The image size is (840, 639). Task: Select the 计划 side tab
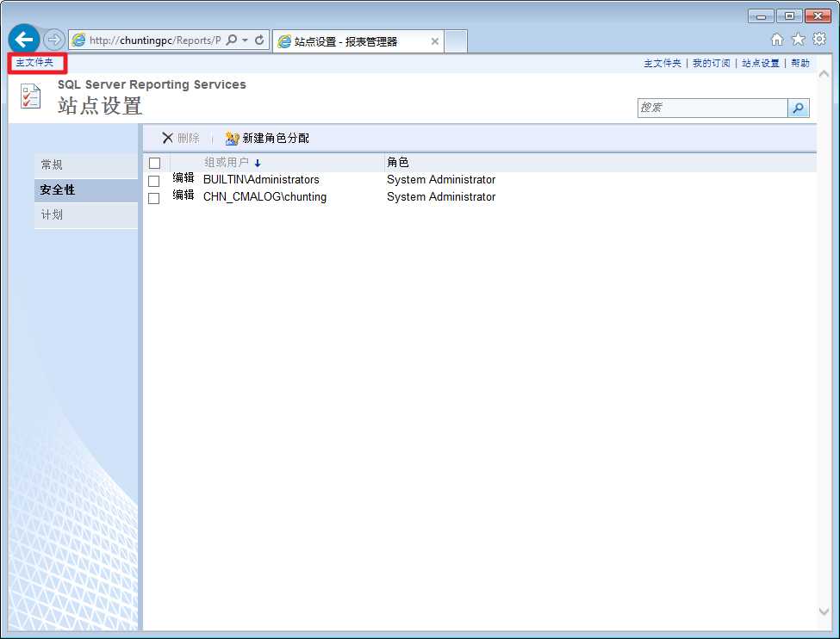tap(86, 214)
